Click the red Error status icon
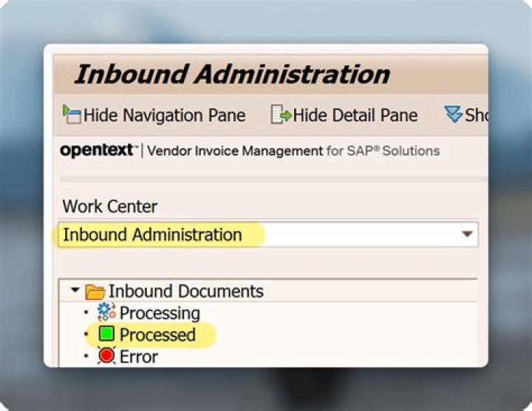 click(106, 356)
